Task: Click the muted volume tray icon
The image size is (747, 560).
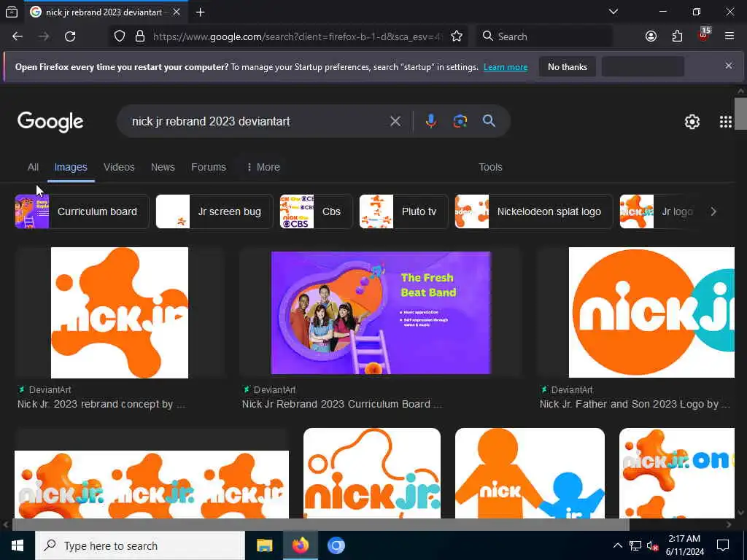Action: (x=652, y=545)
